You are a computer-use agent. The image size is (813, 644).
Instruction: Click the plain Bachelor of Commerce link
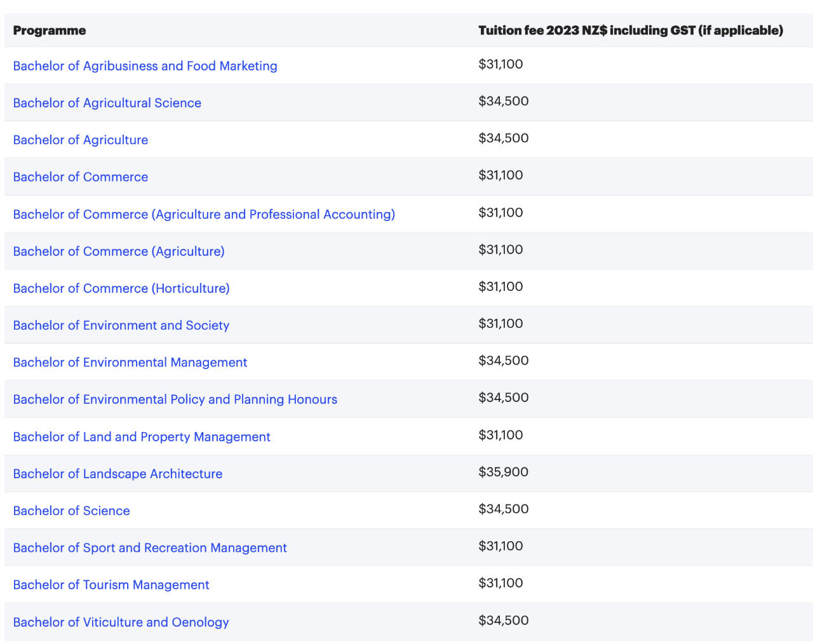coord(80,177)
